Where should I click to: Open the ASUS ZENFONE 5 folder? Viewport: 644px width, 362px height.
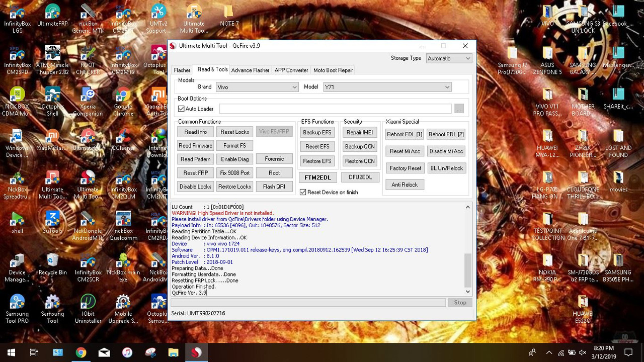[x=547, y=60]
